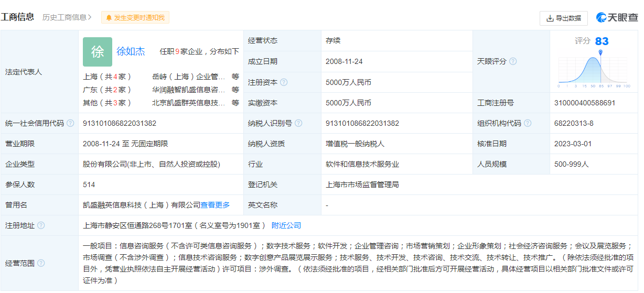644x293 pixels.
Task: Click 工商注册号 value 310000400588691
Action: pos(585,103)
